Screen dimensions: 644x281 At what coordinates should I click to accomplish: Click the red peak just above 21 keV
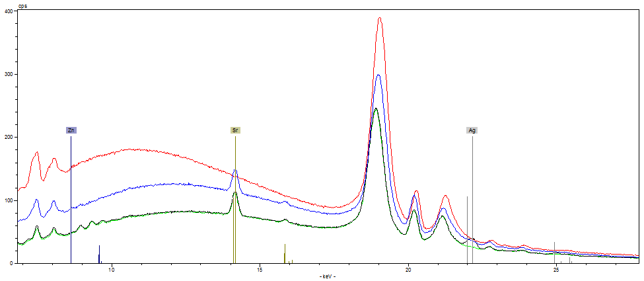click(x=445, y=196)
